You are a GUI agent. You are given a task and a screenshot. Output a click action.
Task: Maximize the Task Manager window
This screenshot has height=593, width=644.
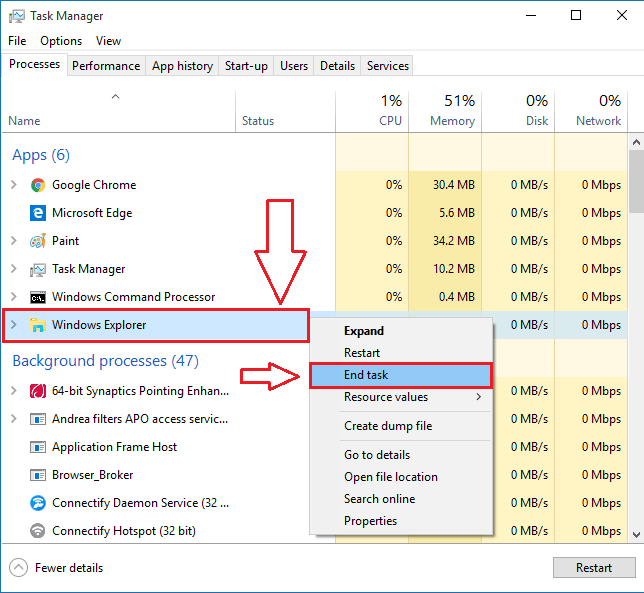576,16
